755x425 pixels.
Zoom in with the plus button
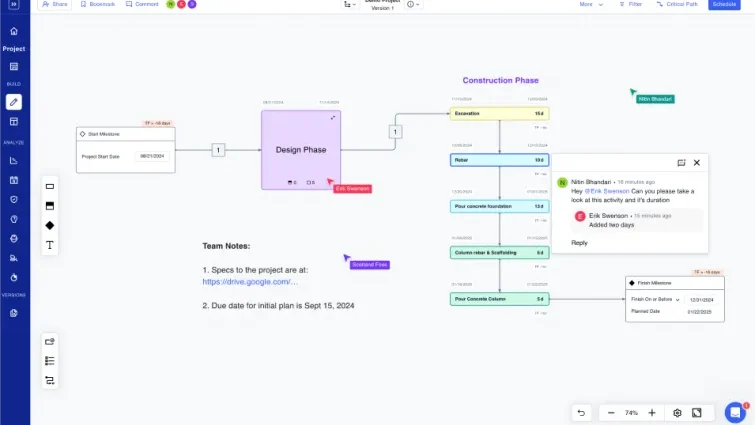[x=652, y=412]
